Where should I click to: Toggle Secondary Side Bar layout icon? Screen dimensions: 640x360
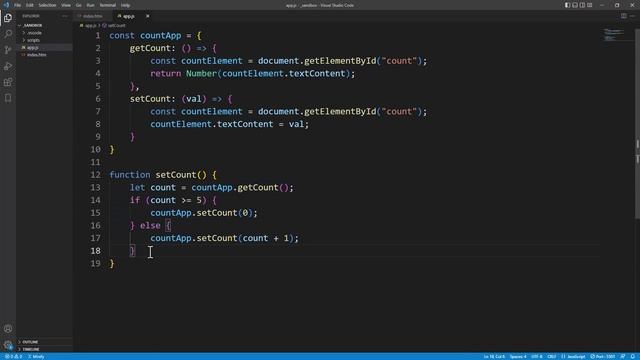tap(582, 5)
